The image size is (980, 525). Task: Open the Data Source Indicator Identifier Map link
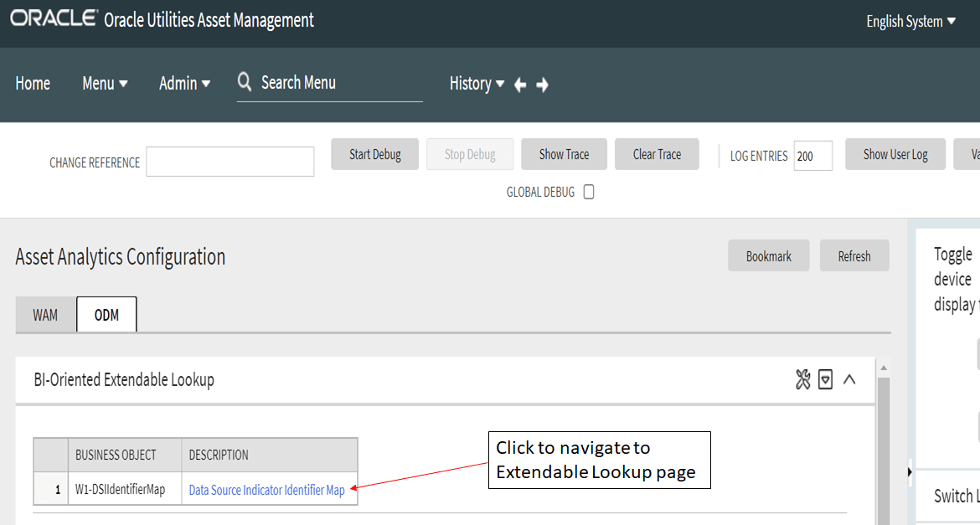[x=268, y=489]
